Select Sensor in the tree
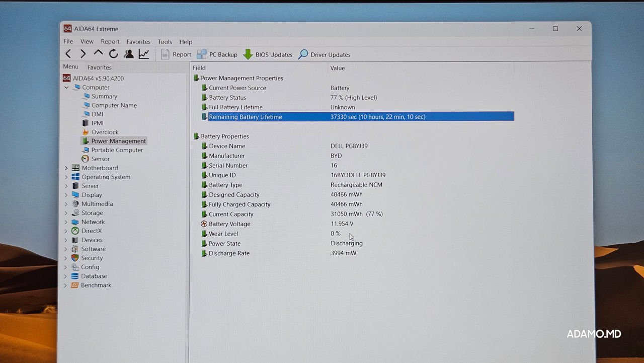The height and width of the screenshot is (363, 644). 96,159
